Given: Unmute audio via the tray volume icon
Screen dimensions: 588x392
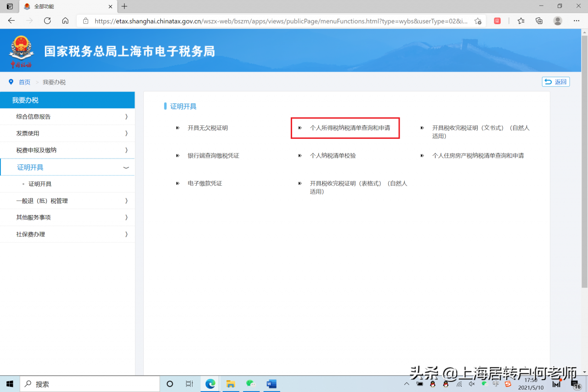Looking at the screenshot, I should (471, 384).
